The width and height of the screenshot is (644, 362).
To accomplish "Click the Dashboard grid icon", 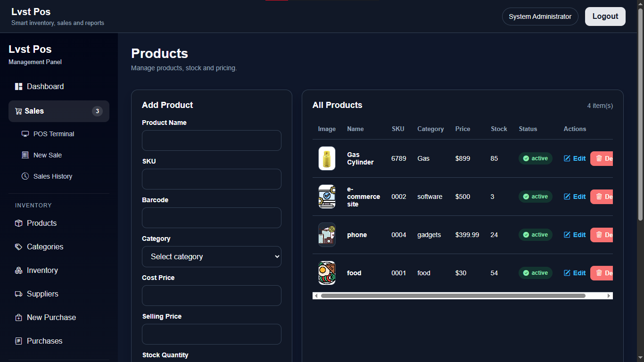I will coord(19,87).
